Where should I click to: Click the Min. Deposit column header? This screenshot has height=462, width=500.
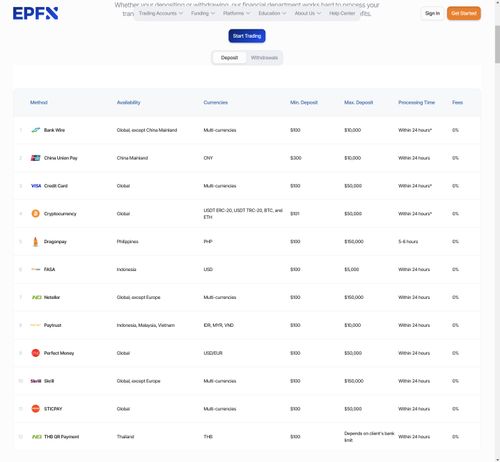coord(304,102)
